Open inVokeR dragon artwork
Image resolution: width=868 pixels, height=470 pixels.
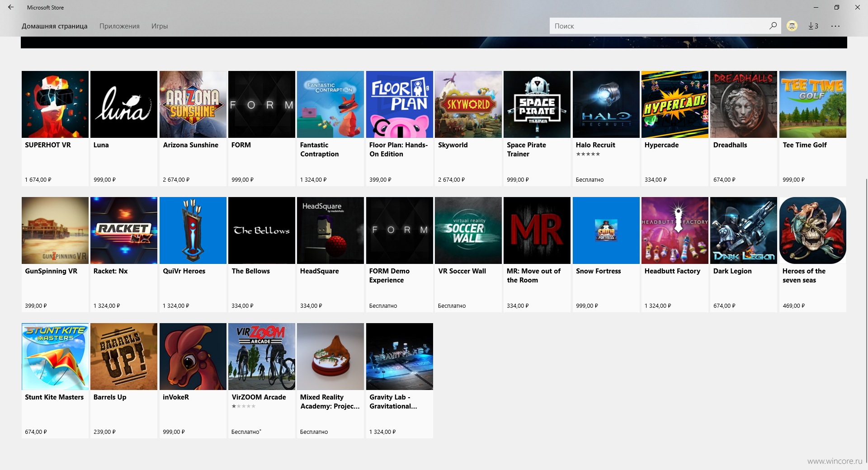pos(193,357)
